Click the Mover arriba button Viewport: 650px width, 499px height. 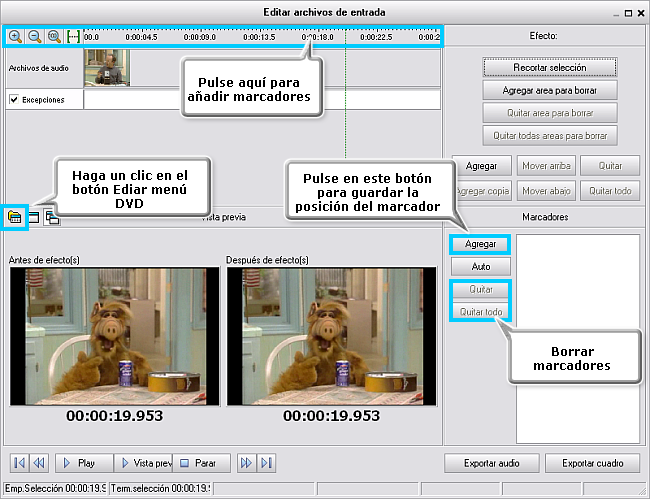click(546, 166)
